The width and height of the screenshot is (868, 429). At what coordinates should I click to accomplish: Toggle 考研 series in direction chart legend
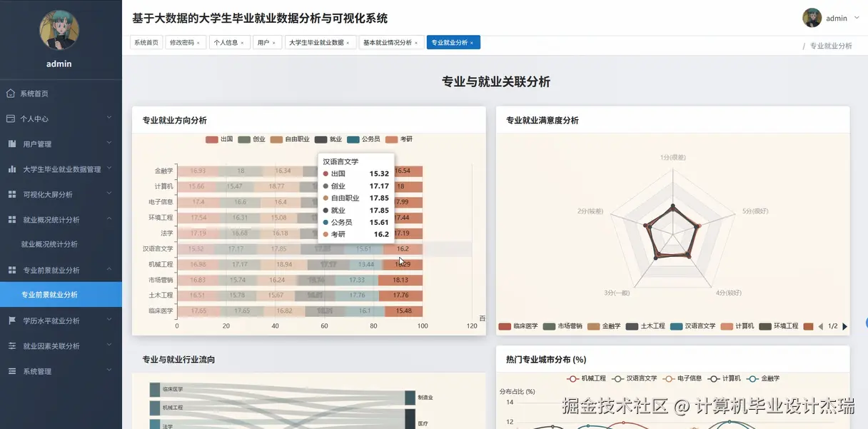click(x=398, y=140)
